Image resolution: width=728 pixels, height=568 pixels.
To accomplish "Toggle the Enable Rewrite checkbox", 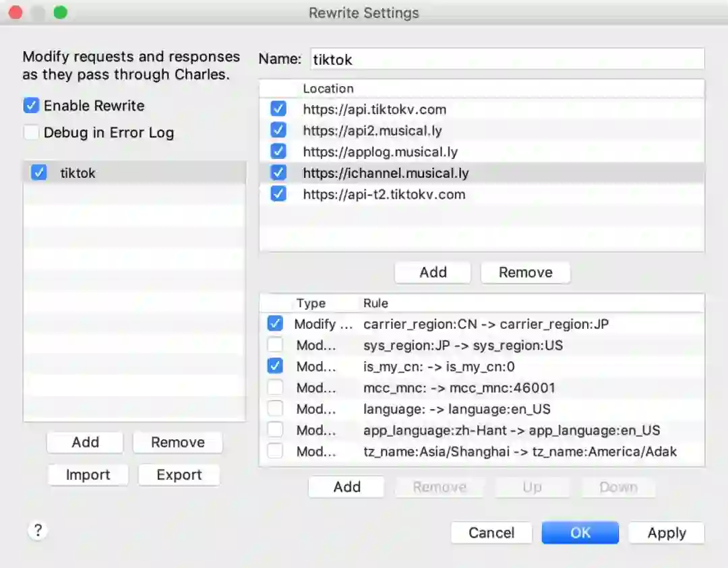I will 31,106.
